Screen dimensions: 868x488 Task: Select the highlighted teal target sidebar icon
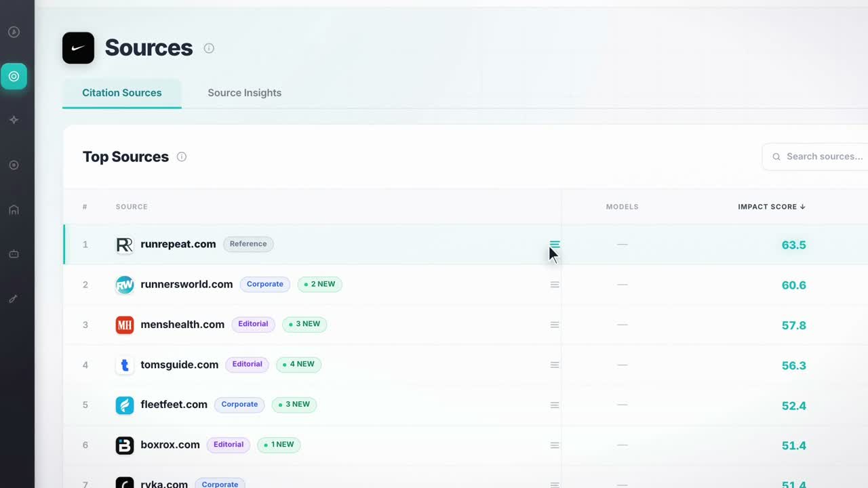[x=14, y=77]
